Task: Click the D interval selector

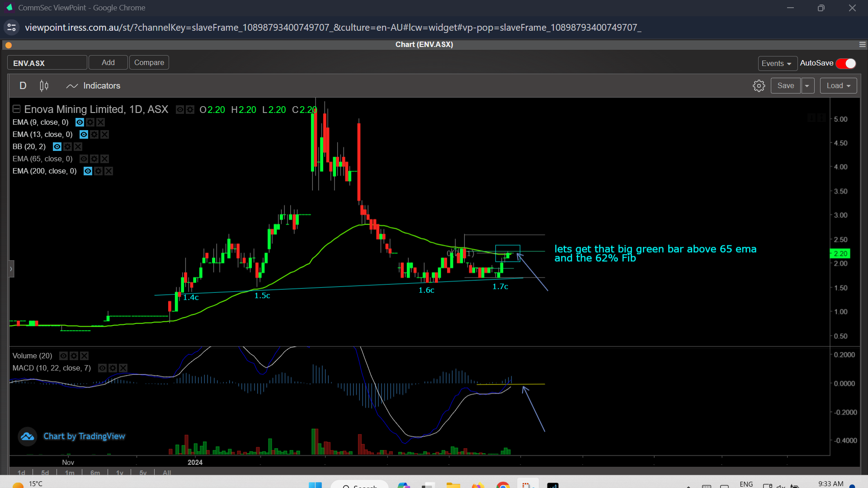Action: [23, 86]
